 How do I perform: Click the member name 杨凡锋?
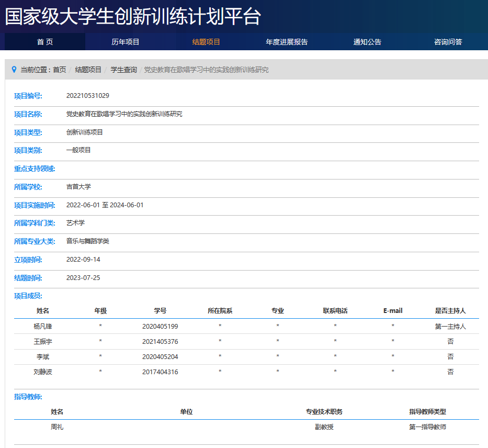[x=43, y=327]
